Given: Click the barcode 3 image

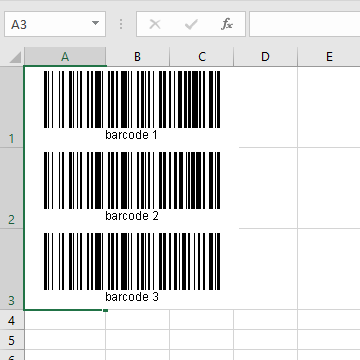Looking at the screenshot, I should tap(132, 261).
